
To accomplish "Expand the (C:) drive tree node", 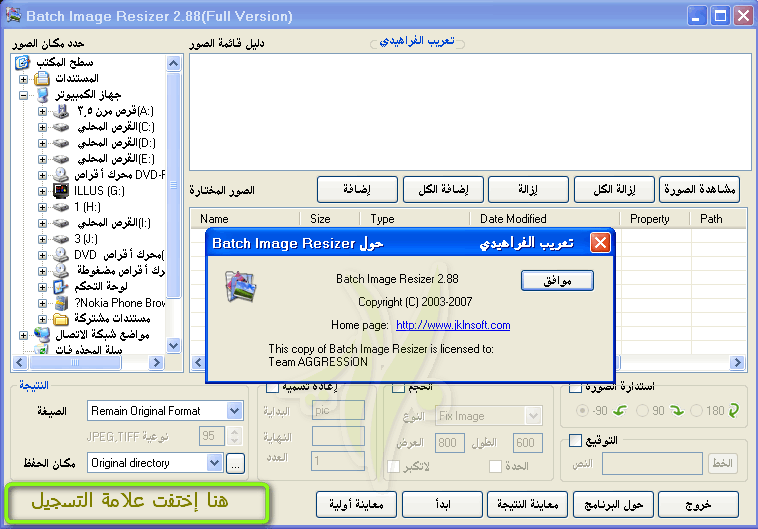I will coord(43,128).
